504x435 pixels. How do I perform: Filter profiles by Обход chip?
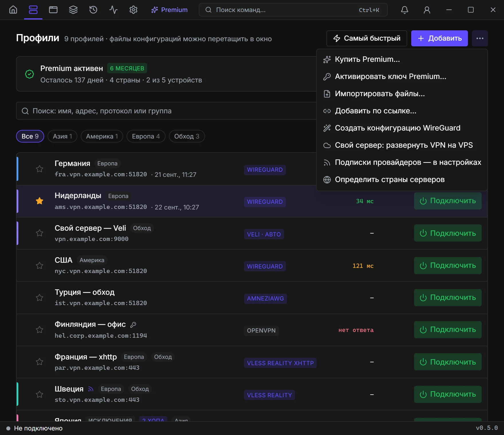(187, 136)
